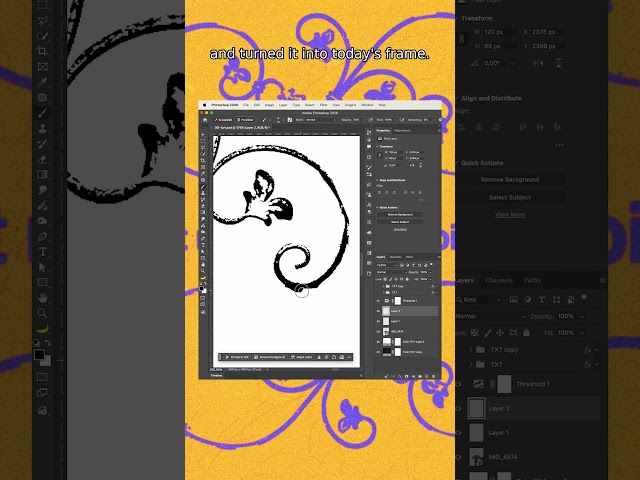Open the Help menu in the menu bar
The image size is (640, 480).
click(382, 105)
